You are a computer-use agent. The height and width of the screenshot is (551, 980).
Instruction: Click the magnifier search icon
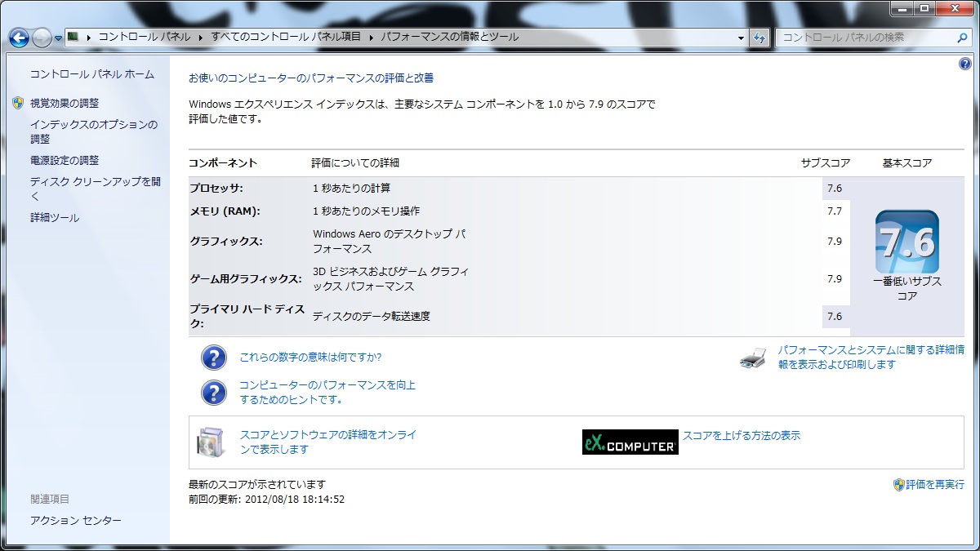pos(962,38)
